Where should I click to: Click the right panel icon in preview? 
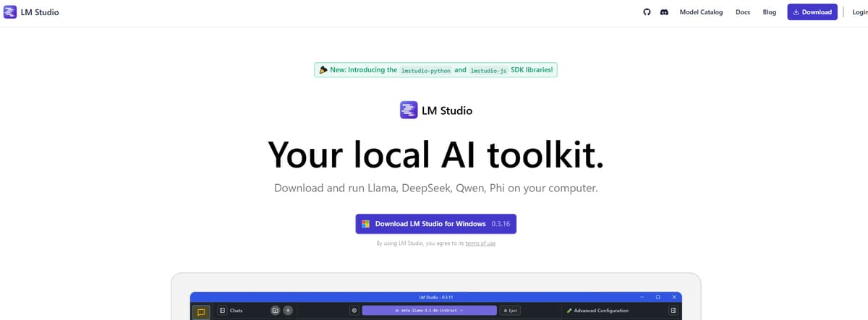[x=673, y=311]
